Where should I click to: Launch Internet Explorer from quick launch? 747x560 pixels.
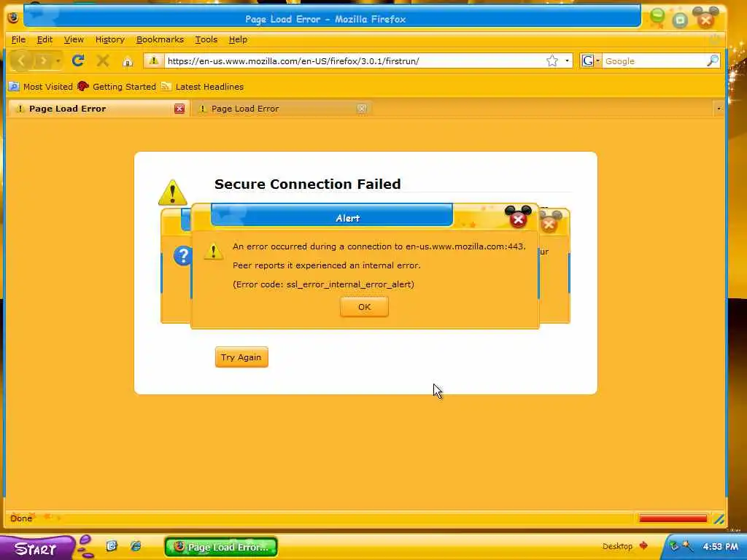(136, 545)
